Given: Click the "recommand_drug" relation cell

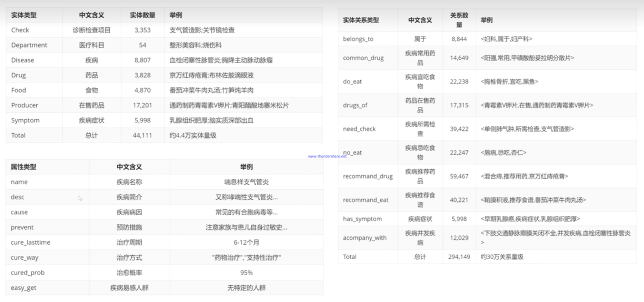Looking at the screenshot, I should point(368,176).
